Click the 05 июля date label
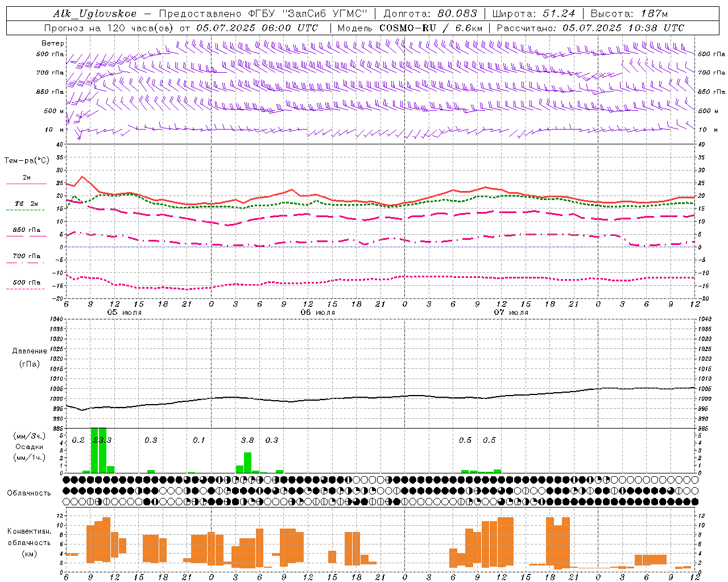 tap(125, 313)
